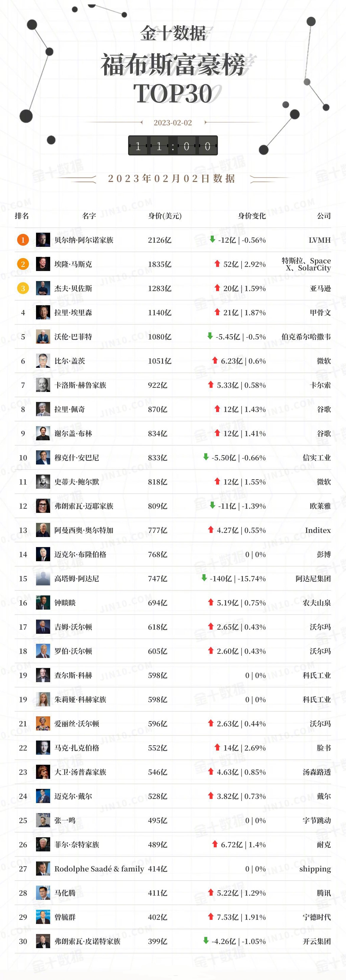
Task: Click 杰夫·贝佐斯 avatar photo
Action: click(x=43, y=288)
